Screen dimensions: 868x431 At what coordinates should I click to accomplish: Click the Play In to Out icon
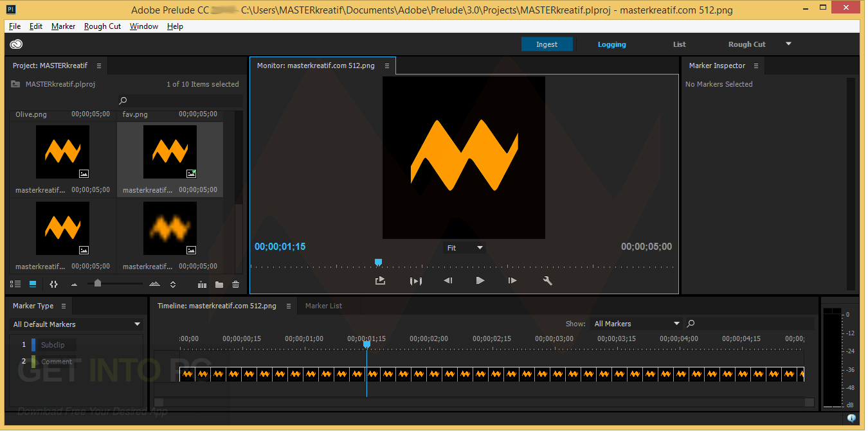pos(416,281)
